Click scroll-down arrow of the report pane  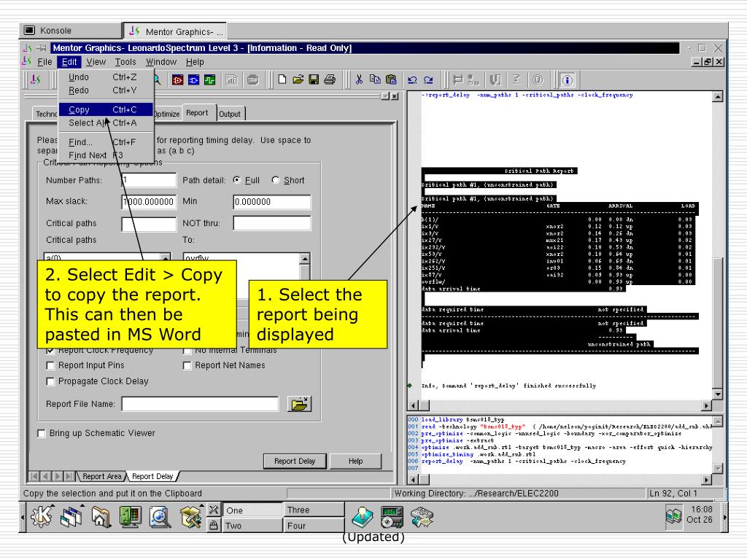click(718, 394)
